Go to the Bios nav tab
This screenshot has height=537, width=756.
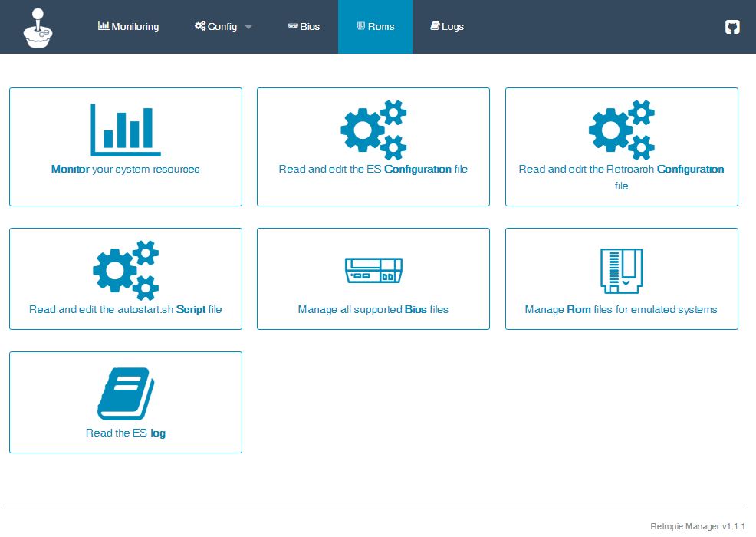coord(304,27)
